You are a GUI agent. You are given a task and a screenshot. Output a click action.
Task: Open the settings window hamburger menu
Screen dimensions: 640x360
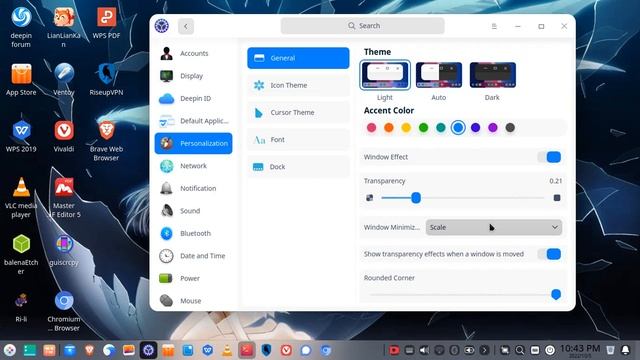click(494, 26)
